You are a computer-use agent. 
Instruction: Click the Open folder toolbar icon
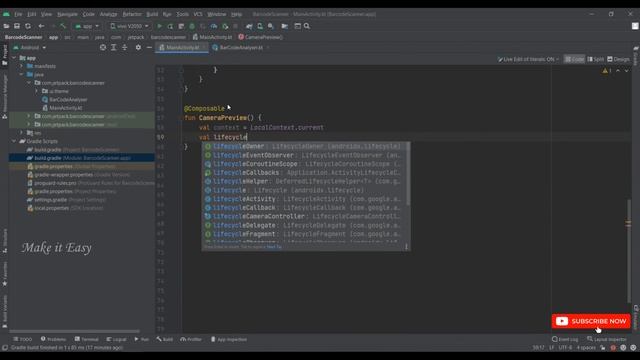(6, 26)
